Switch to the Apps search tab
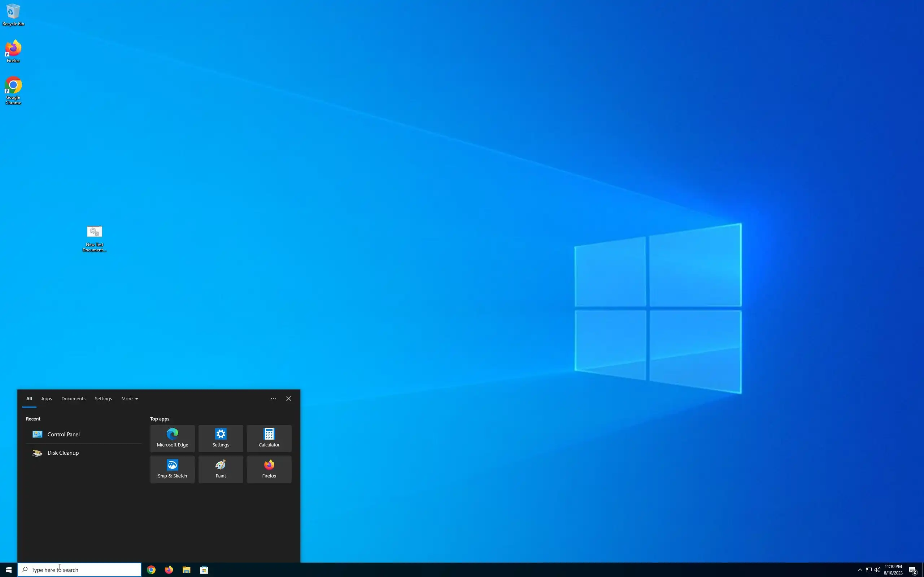 [x=47, y=398]
